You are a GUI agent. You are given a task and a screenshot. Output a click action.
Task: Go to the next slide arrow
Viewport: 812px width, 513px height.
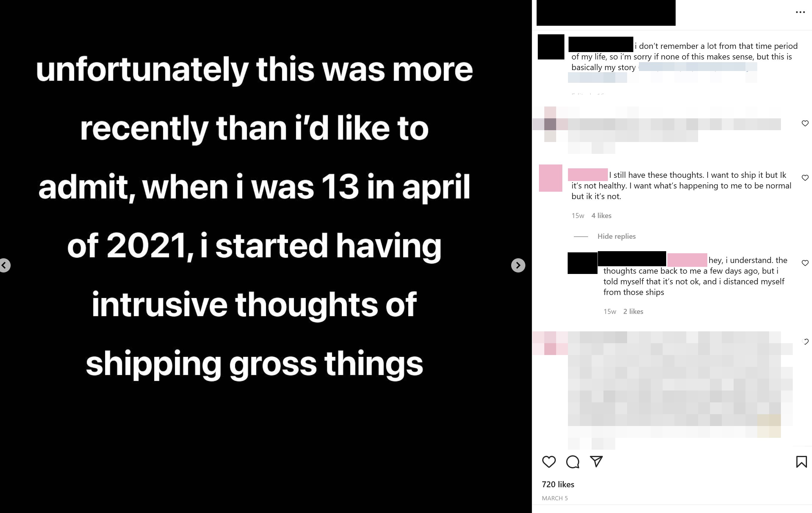(x=518, y=265)
